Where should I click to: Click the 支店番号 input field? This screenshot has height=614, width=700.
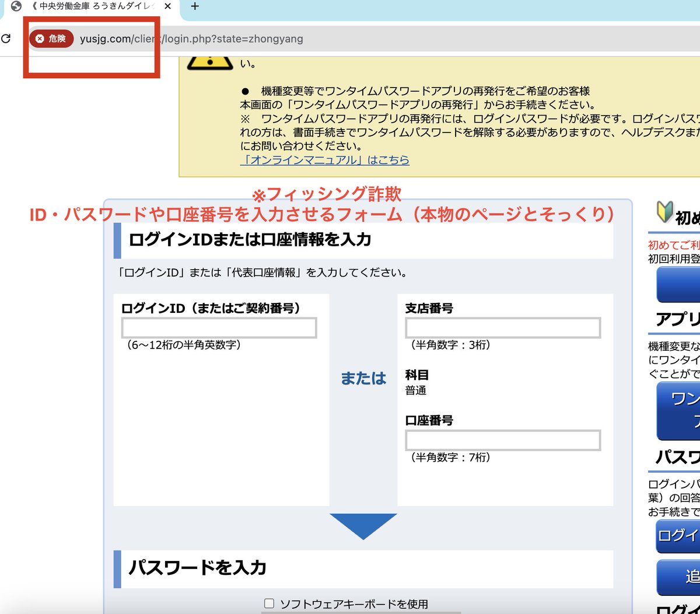[x=503, y=328]
